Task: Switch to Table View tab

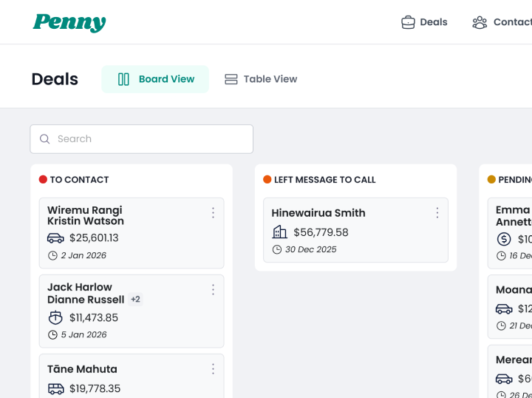Action: 261,79
